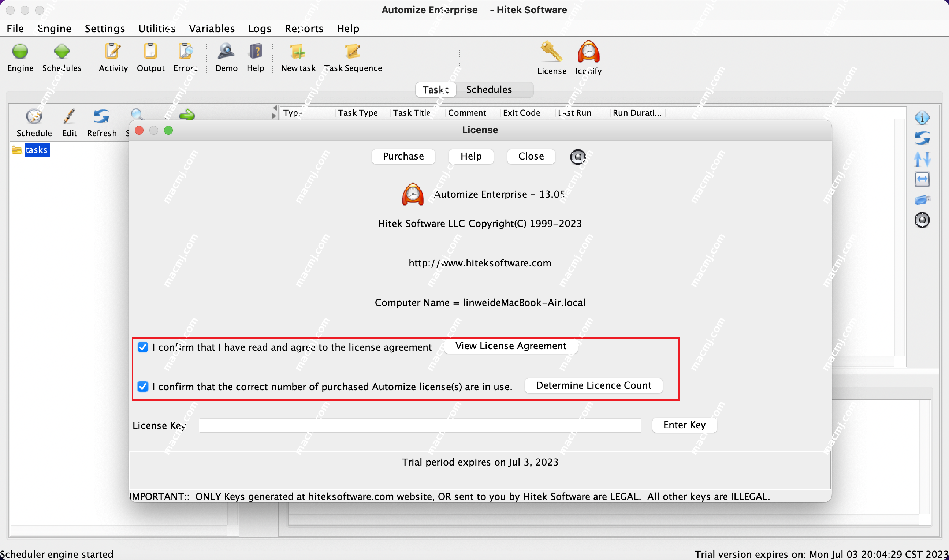
Task: Click the Close button in License dialog
Action: (x=531, y=156)
